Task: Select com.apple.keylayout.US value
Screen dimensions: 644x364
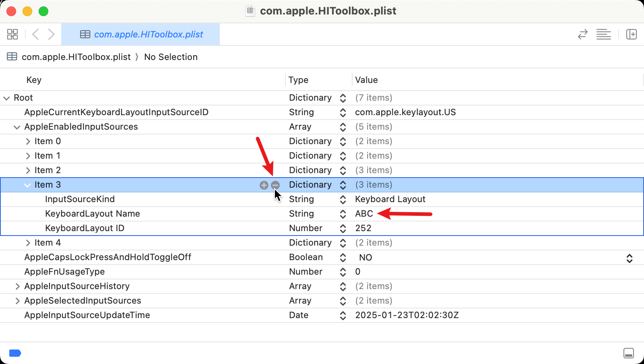Action: pyautogui.click(x=405, y=112)
